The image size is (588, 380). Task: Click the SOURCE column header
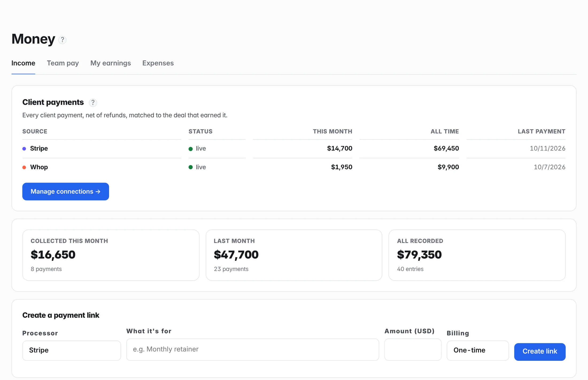(35, 131)
